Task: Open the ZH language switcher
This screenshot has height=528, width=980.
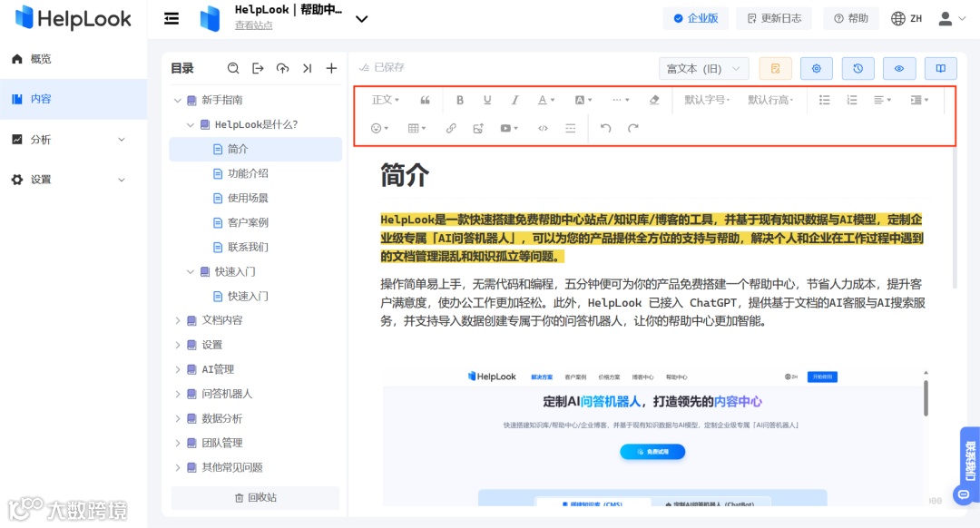Action: (x=906, y=17)
